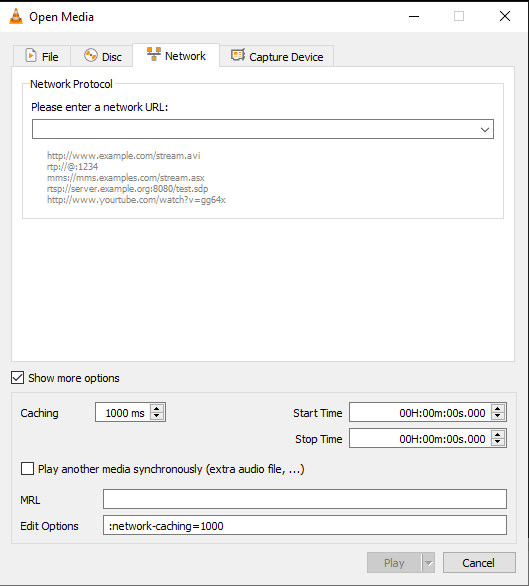The image size is (529, 586).
Task: Switch to the File tab
Action: point(42,56)
